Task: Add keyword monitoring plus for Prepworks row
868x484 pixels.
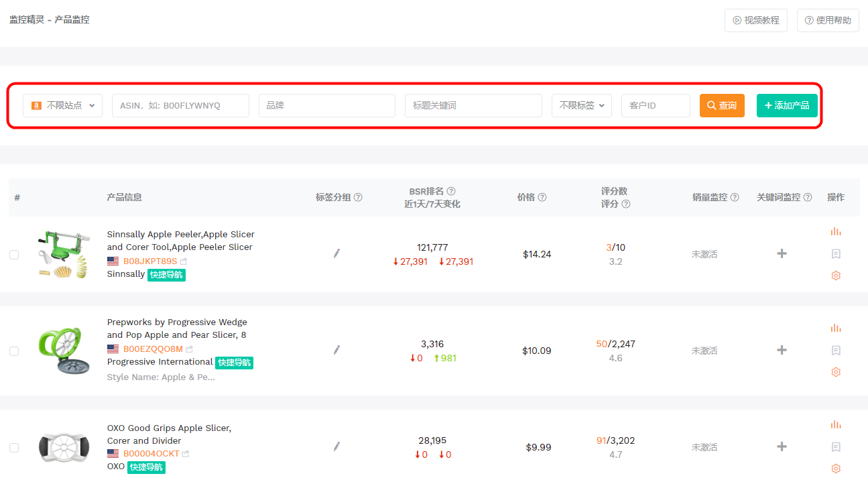Action: click(782, 350)
